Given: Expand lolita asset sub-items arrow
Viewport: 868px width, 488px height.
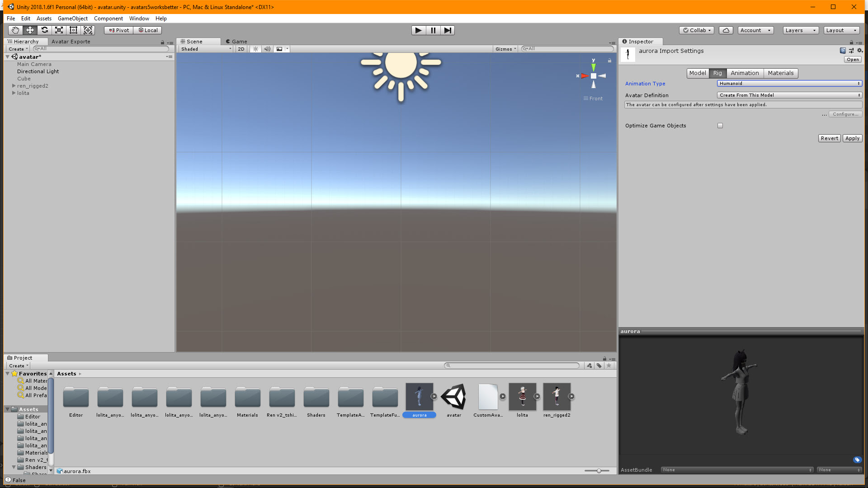Looking at the screenshot, I should (537, 396).
